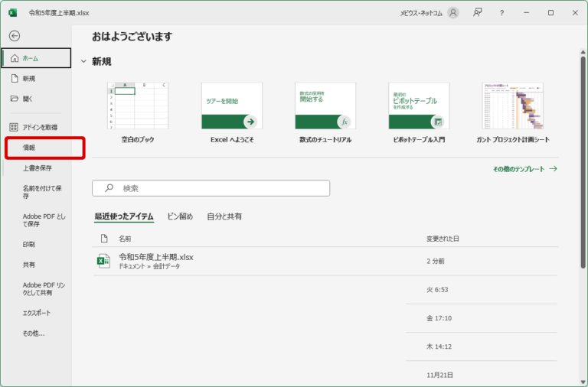Open Get Add-ins (アドインを取得) icon
The image size is (588, 387).
point(14,127)
